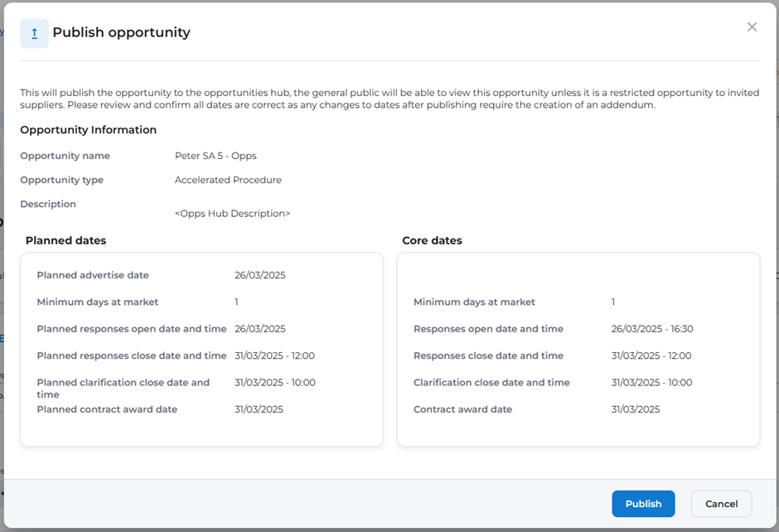Click the core Contract award date label
This screenshot has height=532, width=779.
[462, 409]
